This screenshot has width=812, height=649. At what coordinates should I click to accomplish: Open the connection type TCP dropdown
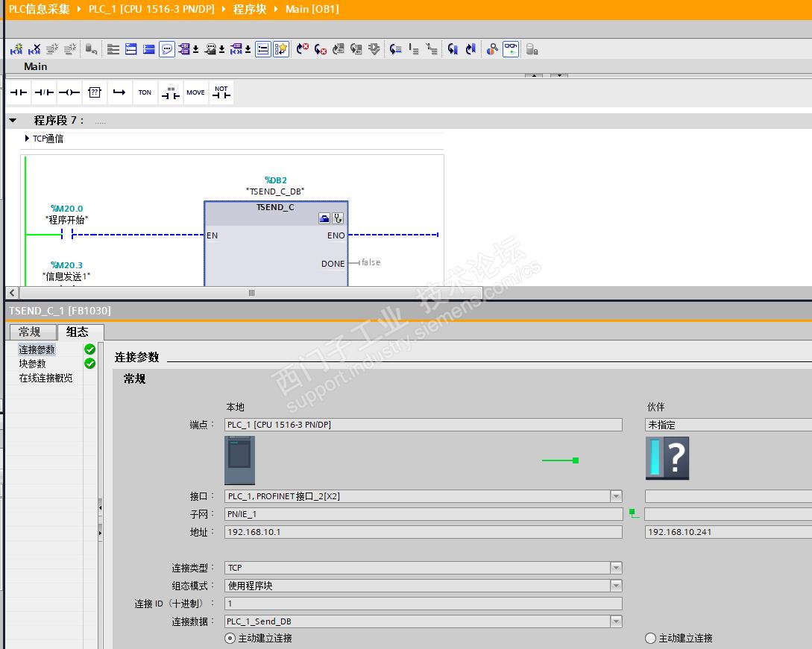point(616,568)
